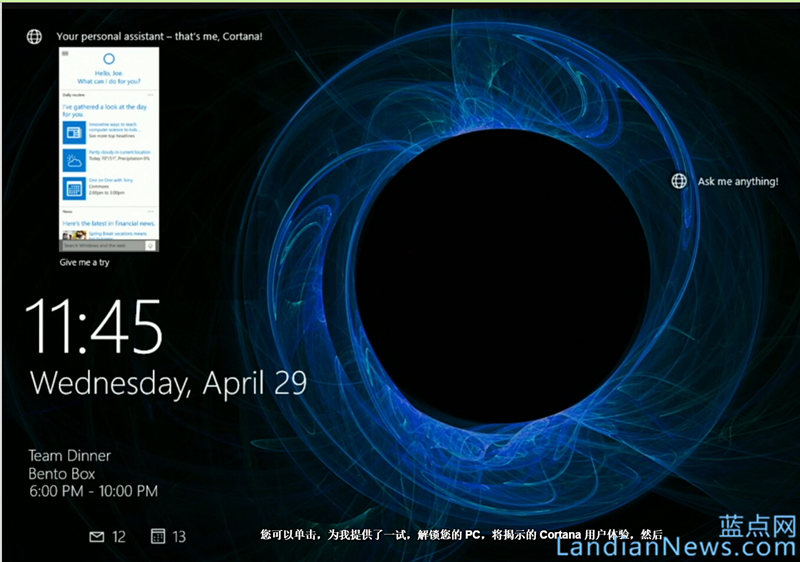Click the Team Dinner event title

(x=69, y=455)
